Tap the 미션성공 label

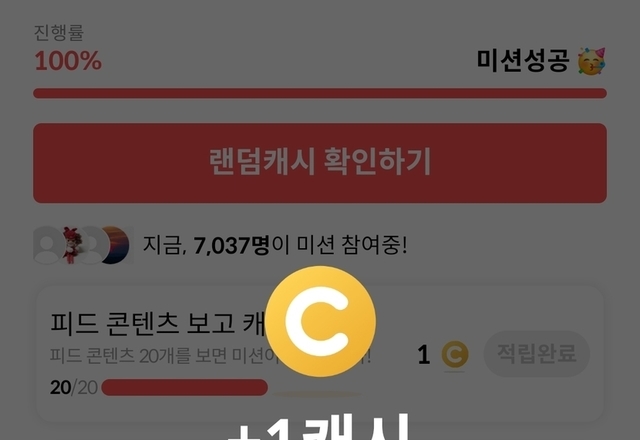[x=523, y=61]
